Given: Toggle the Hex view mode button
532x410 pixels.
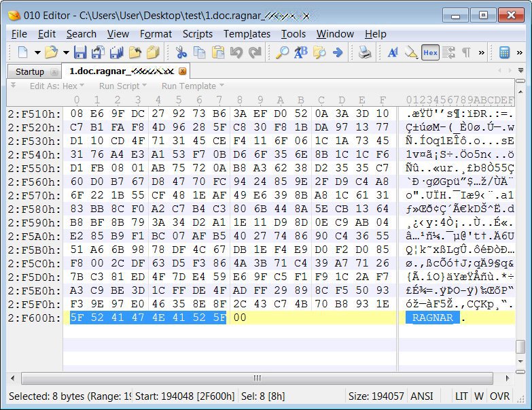Looking at the screenshot, I should pyautogui.click(x=430, y=52).
